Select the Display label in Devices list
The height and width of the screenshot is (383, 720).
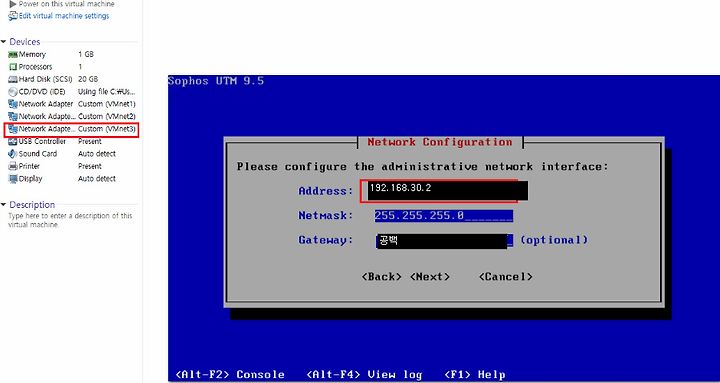(30, 179)
